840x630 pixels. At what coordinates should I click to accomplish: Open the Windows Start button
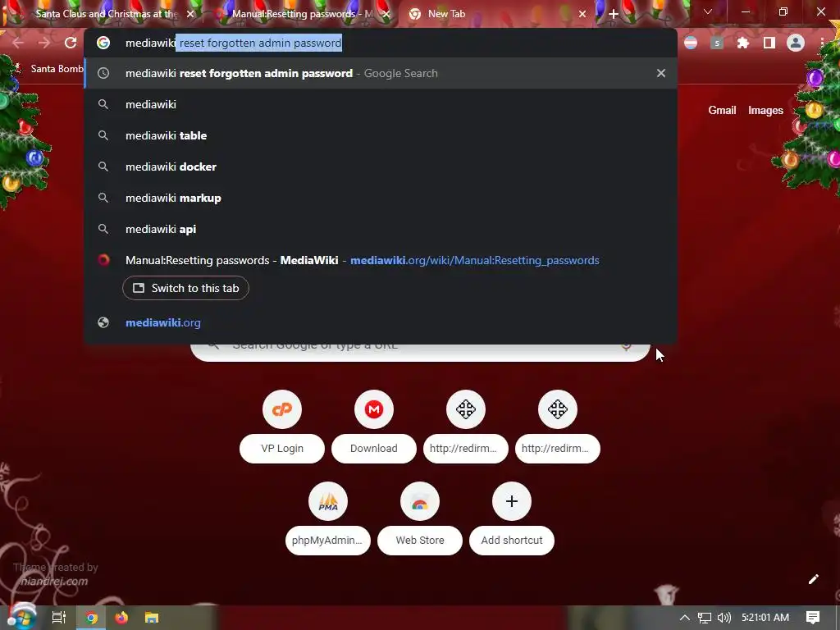pos(21,618)
